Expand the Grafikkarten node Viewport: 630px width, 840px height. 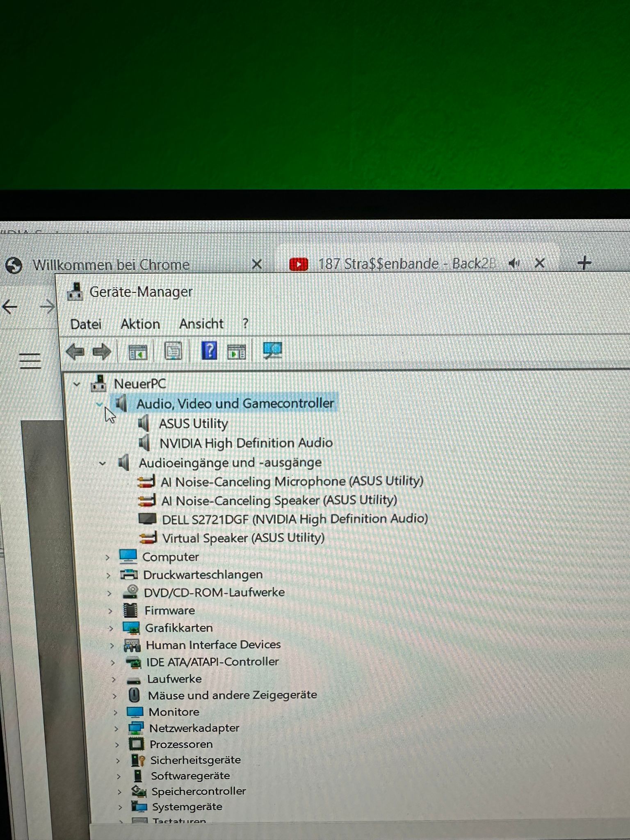click(x=111, y=628)
